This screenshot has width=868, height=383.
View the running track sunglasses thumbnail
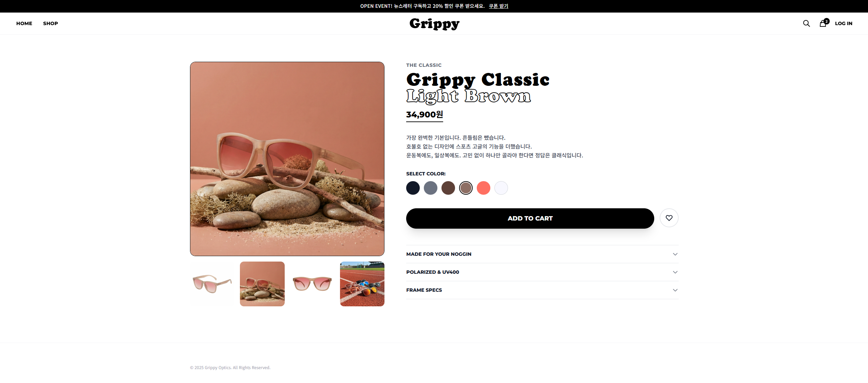tap(362, 284)
